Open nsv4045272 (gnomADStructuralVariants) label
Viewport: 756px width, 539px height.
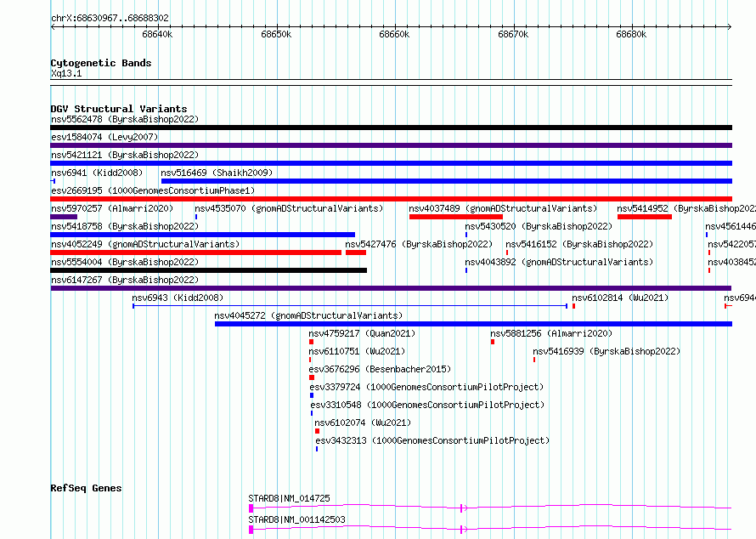tap(308, 315)
